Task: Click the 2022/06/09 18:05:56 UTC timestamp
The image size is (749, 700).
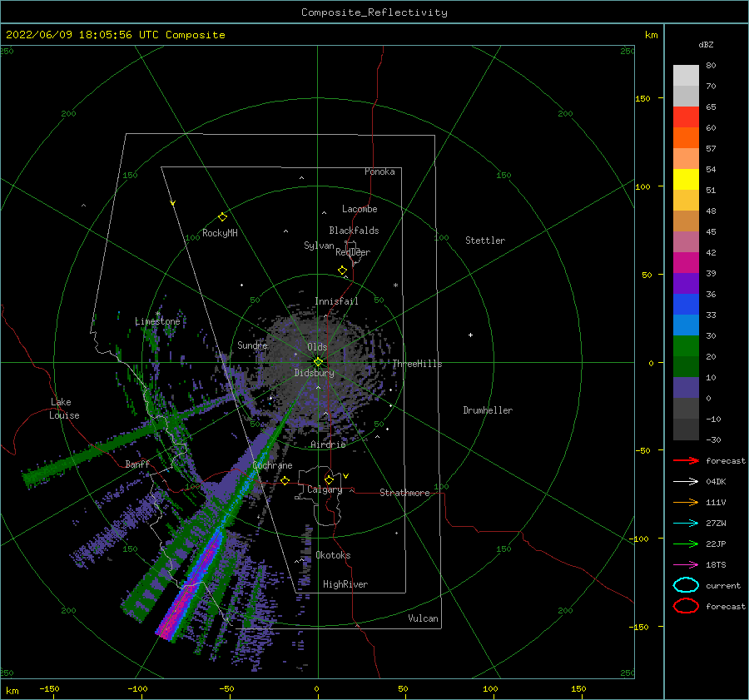Action: [82, 35]
